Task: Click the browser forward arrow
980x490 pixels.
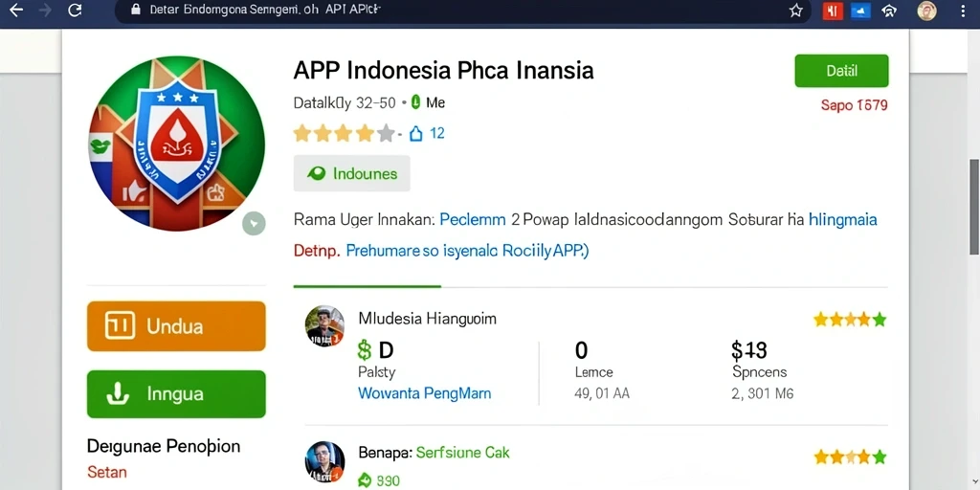Action: [46, 10]
